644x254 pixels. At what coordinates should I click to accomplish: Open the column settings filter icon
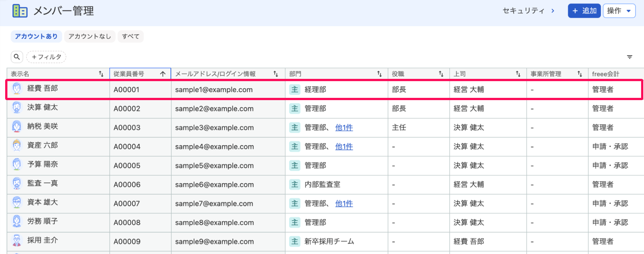pyautogui.click(x=630, y=57)
